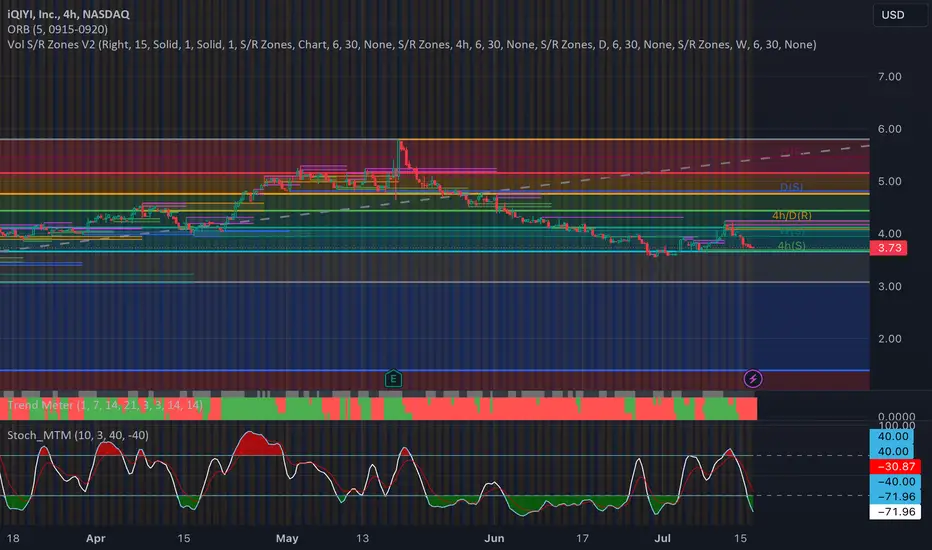
Task: Click the 7.00 price scale label
Action: tap(889, 77)
